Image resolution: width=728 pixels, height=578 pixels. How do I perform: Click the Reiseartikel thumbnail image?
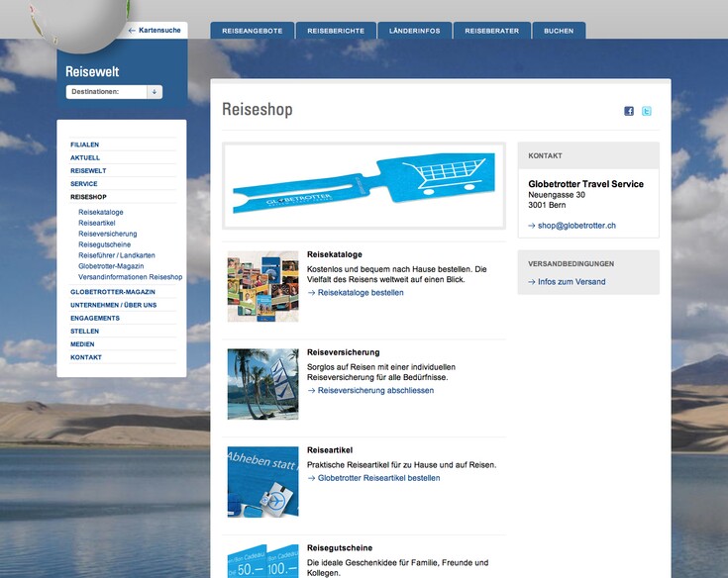pos(262,482)
